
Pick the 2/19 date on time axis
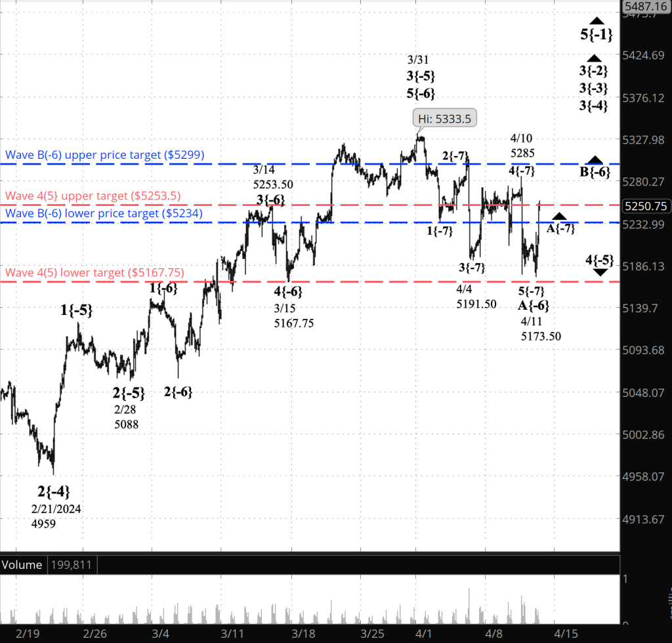point(26,634)
